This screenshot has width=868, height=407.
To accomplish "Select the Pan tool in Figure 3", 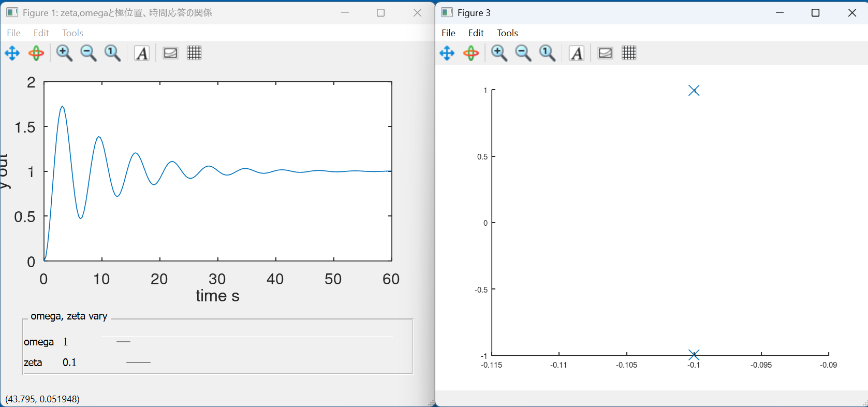I will (x=447, y=53).
